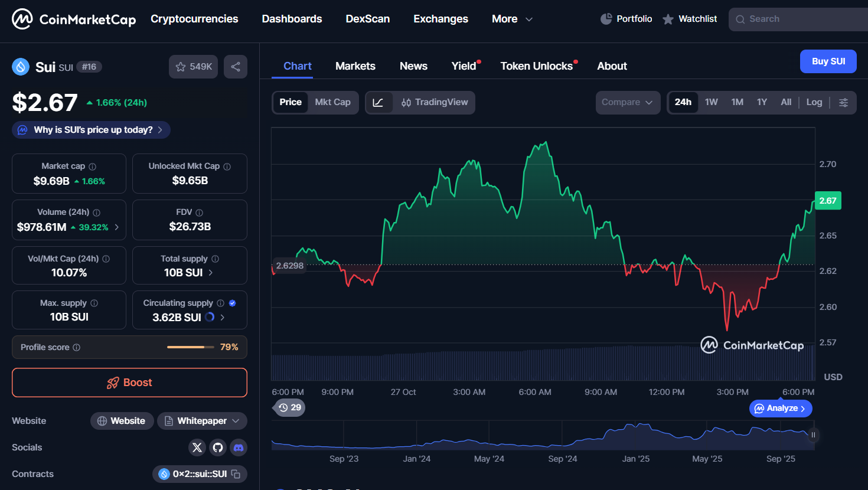Screen dimensions: 868x490
Task: Click the chart range slider handle
Action: (813, 435)
